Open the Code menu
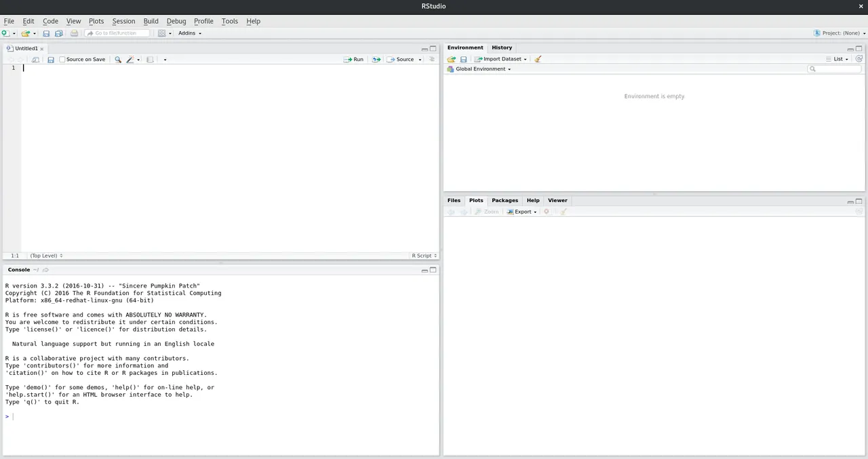Viewport: 868px width, 459px height. (x=50, y=21)
